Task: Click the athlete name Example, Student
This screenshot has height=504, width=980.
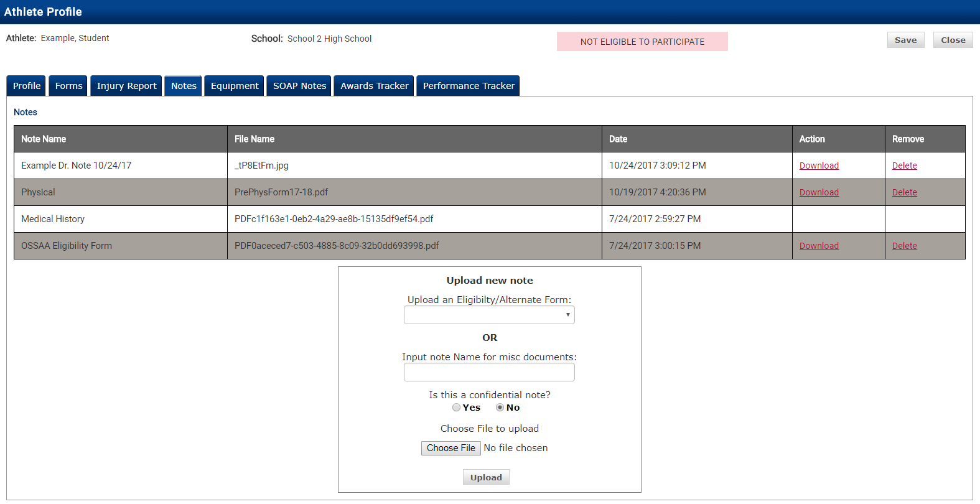Action: pos(75,38)
